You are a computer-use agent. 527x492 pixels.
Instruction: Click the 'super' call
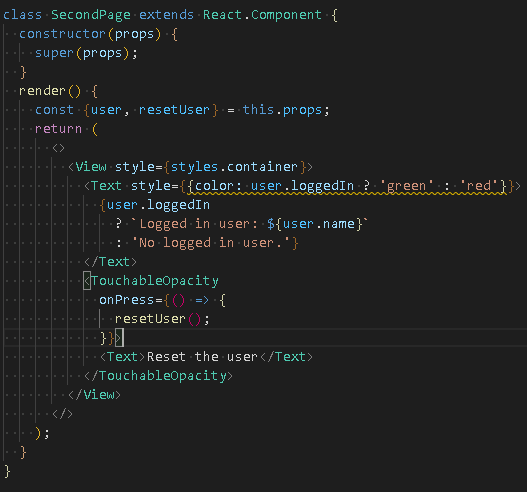pyautogui.click(x=54, y=53)
